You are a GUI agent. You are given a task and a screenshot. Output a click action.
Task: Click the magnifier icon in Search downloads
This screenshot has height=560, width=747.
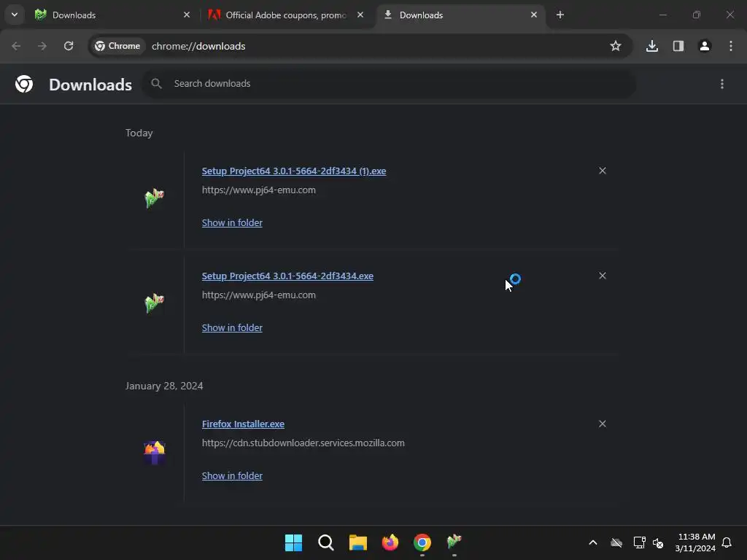(156, 84)
